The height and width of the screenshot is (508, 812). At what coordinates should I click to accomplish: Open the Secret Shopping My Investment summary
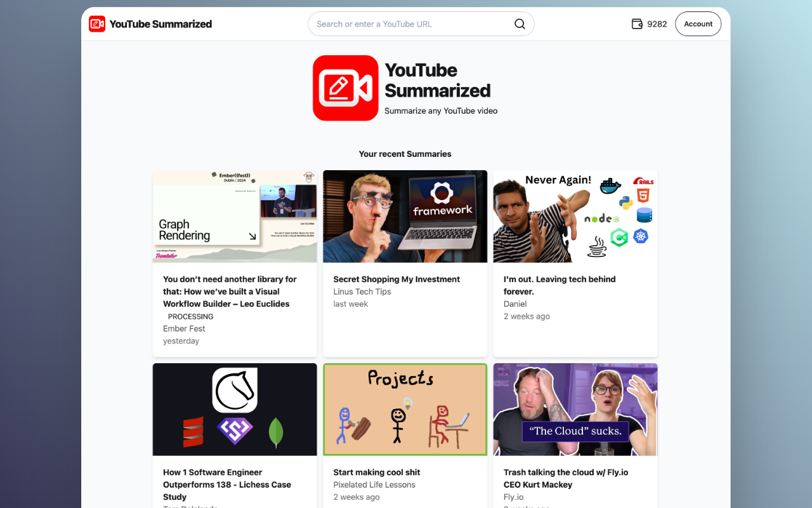pos(396,279)
